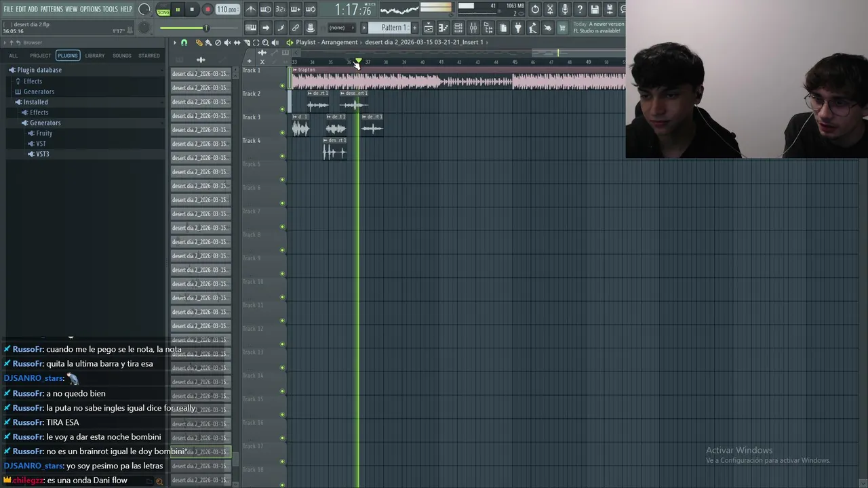Screen dimensions: 868x488
Task: Select the Slip tool in Playlist
Action: [237, 43]
